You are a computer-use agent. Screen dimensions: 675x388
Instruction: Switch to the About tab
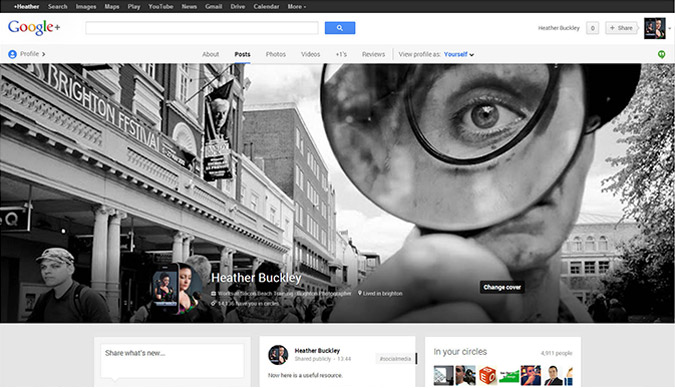pyautogui.click(x=211, y=54)
